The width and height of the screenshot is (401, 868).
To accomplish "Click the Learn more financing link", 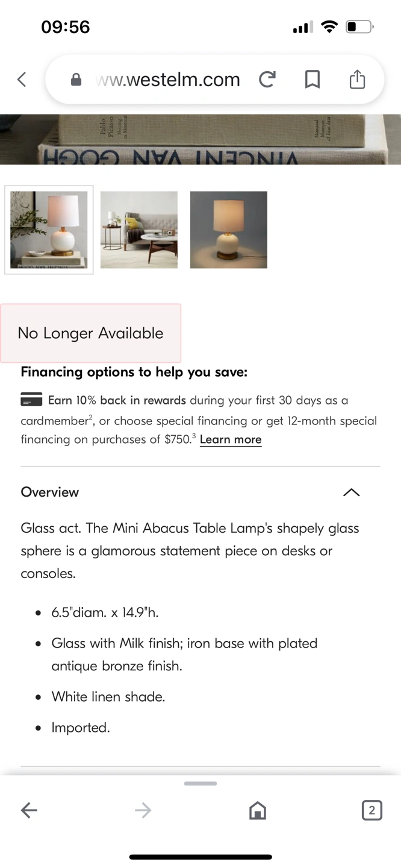I will [x=231, y=439].
